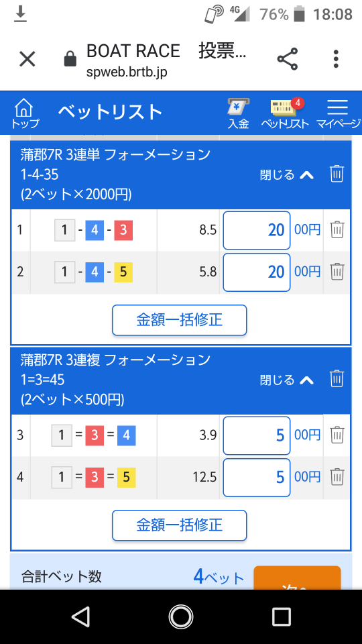The height and width of the screenshot is (644, 362).
Task: Collapse the 3連単 formation section with 閉じる
Action: tap(287, 175)
